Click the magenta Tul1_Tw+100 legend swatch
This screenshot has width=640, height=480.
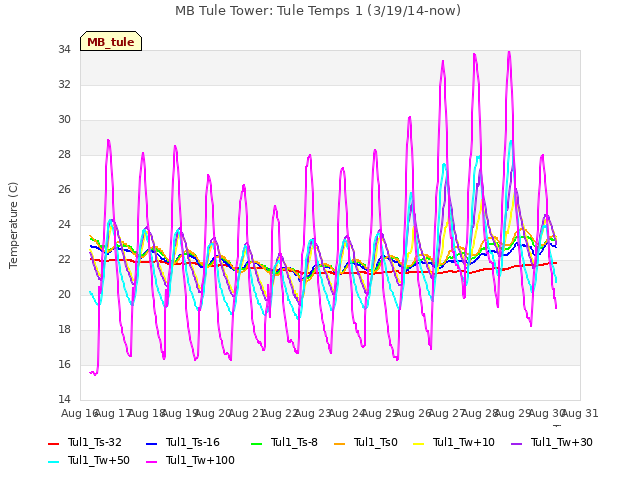coord(151,461)
